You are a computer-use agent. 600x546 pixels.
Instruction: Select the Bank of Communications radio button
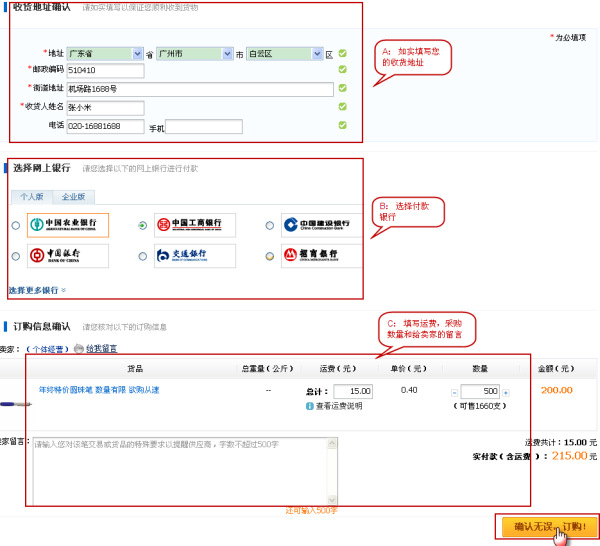143,257
